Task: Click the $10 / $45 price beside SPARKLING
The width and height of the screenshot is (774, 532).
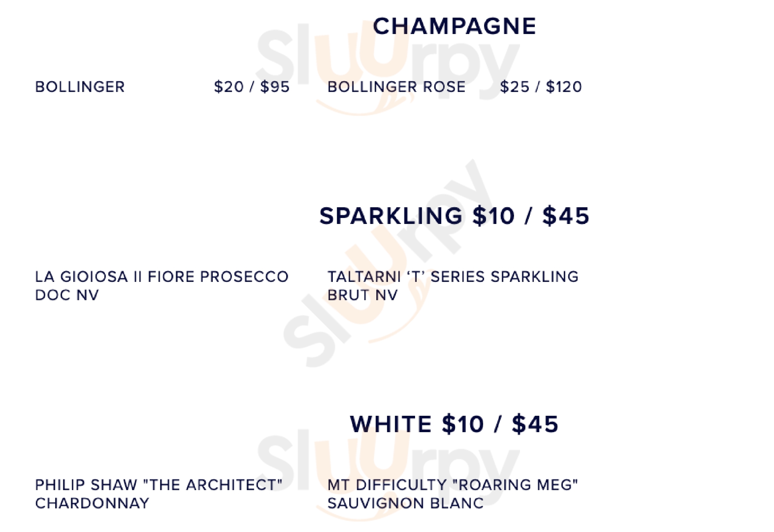Action: pyautogui.click(x=531, y=216)
